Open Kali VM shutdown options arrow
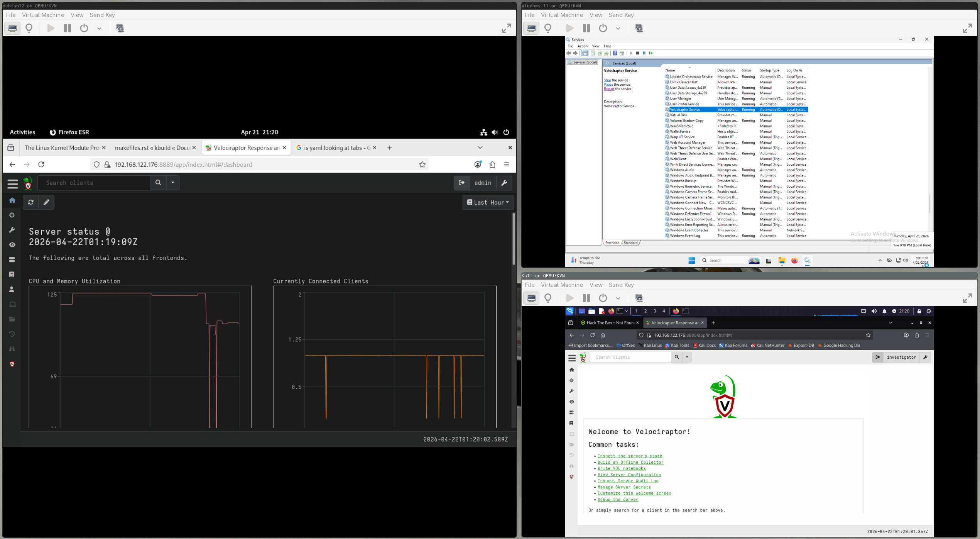 point(618,298)
